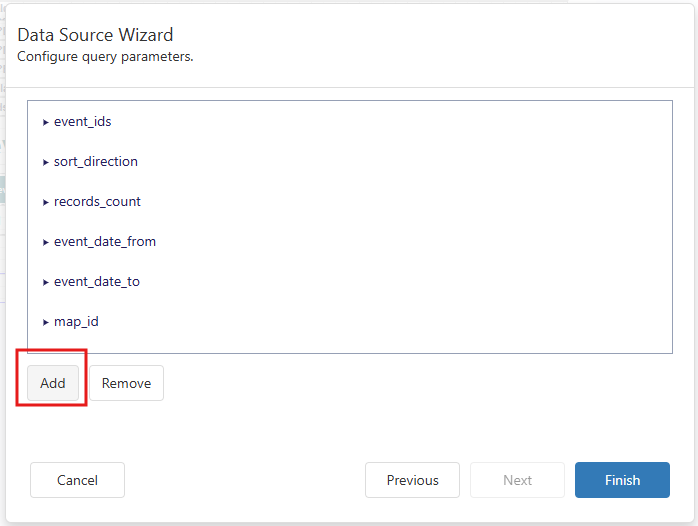Image resolution: width=698 pixels, height=526 pixels.
Task: Select the map_id parameter label
Action: coord(76,322)
